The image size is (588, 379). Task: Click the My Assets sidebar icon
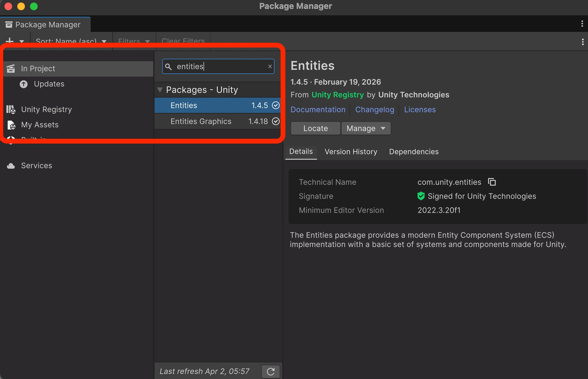pos(11,125)
